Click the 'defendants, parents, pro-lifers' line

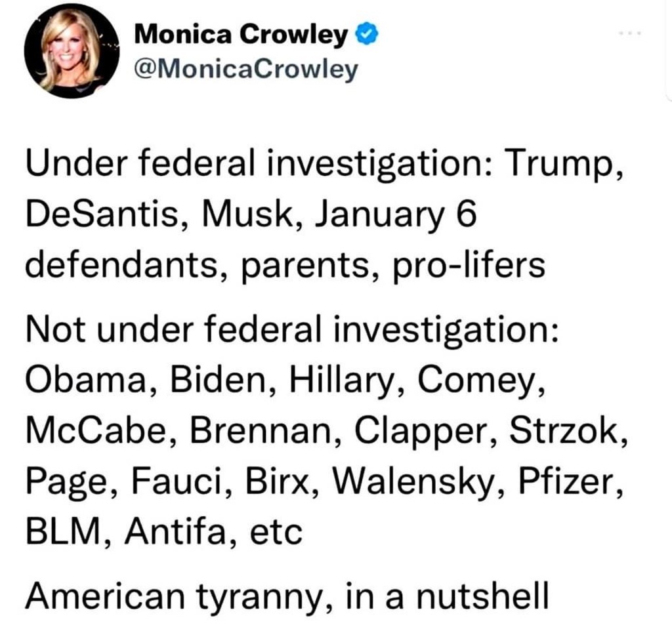pyautogui.click(x=285, y=264)
